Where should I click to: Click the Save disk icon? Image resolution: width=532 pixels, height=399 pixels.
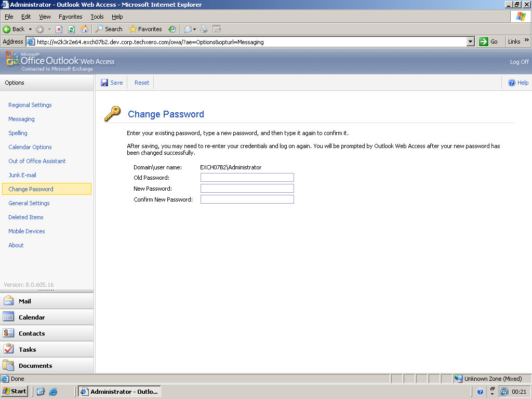coord(104,83)
